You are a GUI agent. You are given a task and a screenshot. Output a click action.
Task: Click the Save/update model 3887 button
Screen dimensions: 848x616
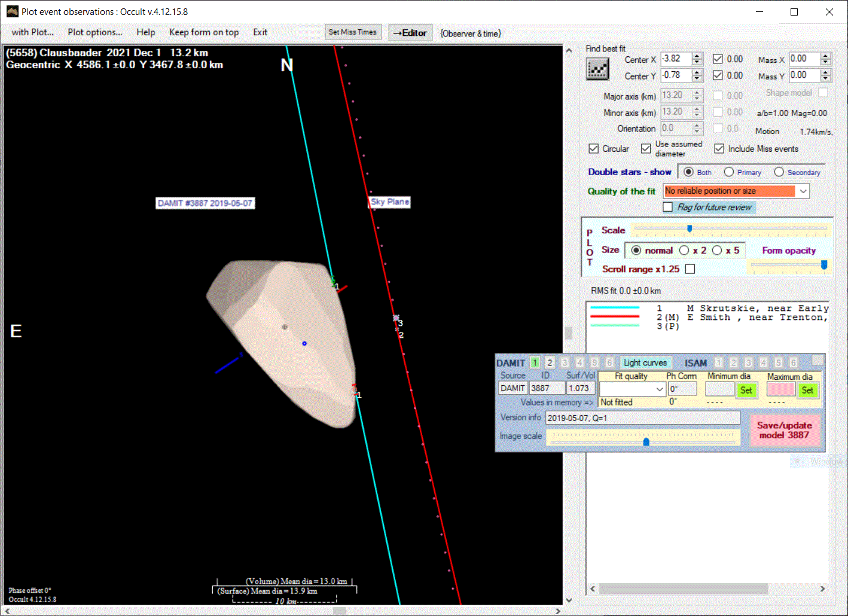tap(784, 430)
